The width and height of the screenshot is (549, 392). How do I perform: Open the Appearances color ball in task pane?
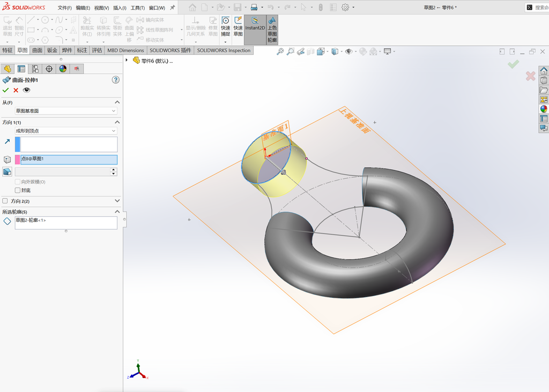click(544, 109)
